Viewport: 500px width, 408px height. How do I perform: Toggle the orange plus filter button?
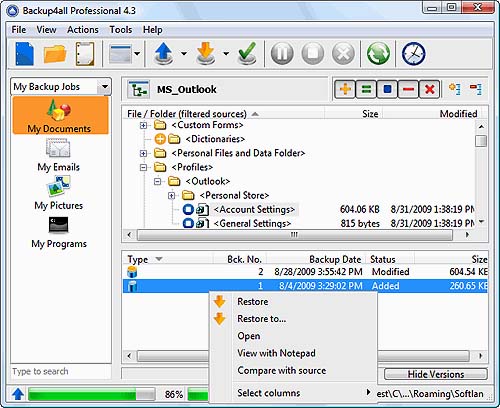[x=345, y=89]
